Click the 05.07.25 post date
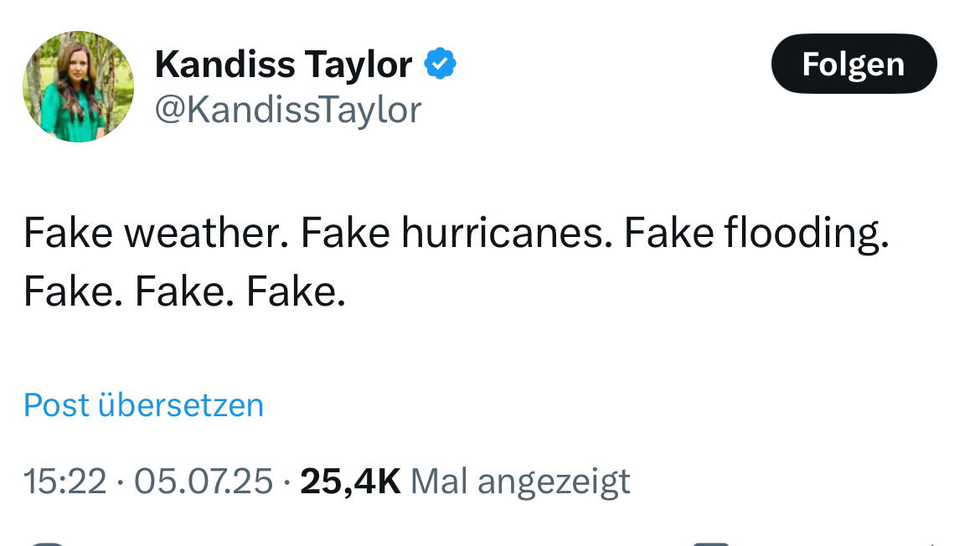The height and width of the screenshot is (546, 980). pyautogui.click(x=204, y=482)
